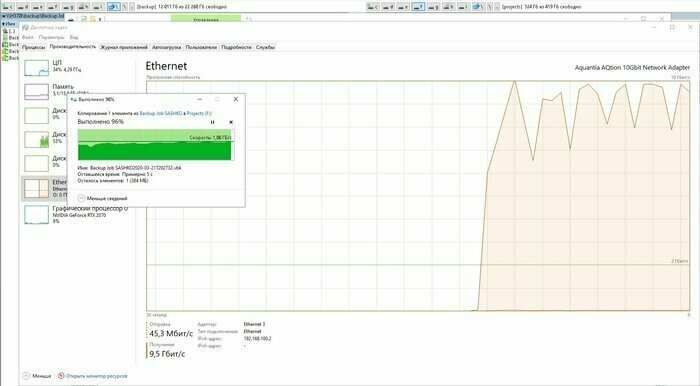
Task: Select drive c in left panel drive bar
Action: 8,7
